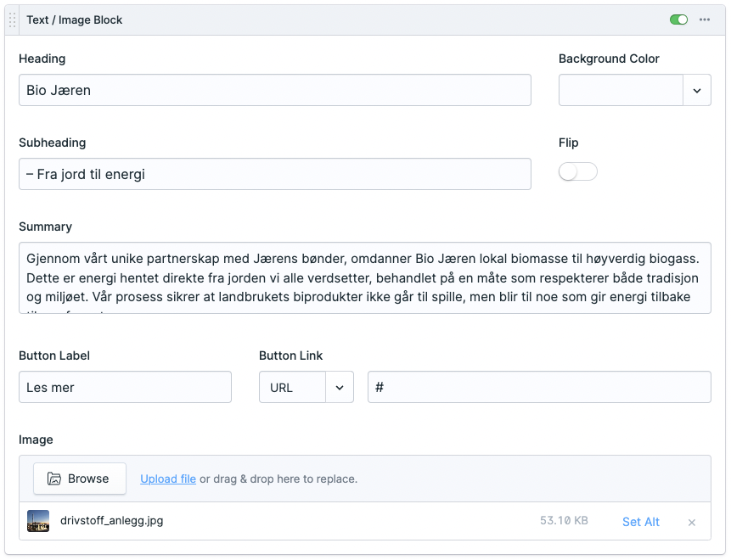The image size is (731, 560).
Task: Click the drivstoff_anlegg.jpg file name
Action: pyautogui.click(x=112, y=521)
